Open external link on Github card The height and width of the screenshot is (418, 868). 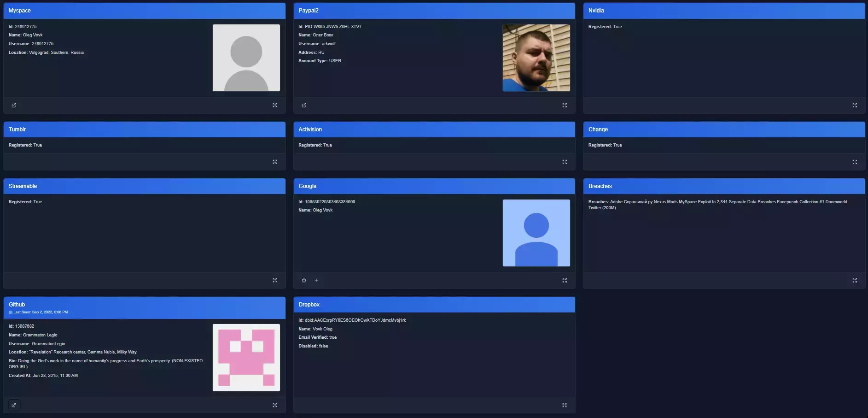pos(14,405)
